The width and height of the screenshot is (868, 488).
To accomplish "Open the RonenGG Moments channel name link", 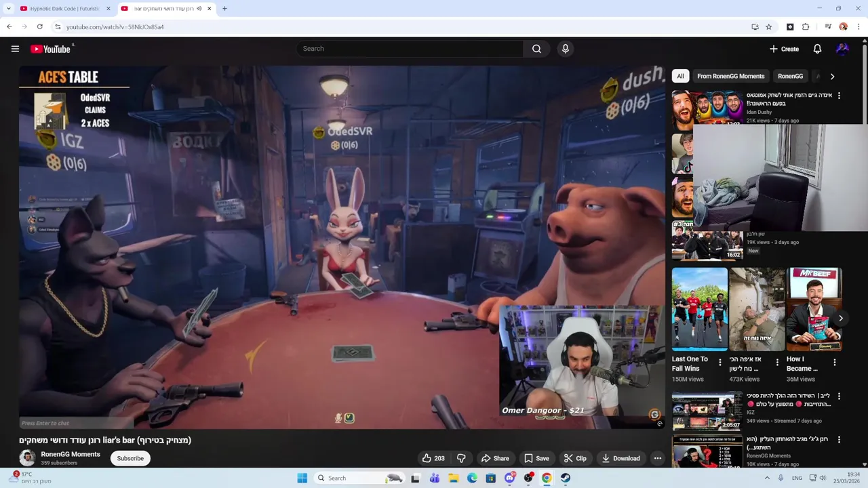I will [71, 454].
